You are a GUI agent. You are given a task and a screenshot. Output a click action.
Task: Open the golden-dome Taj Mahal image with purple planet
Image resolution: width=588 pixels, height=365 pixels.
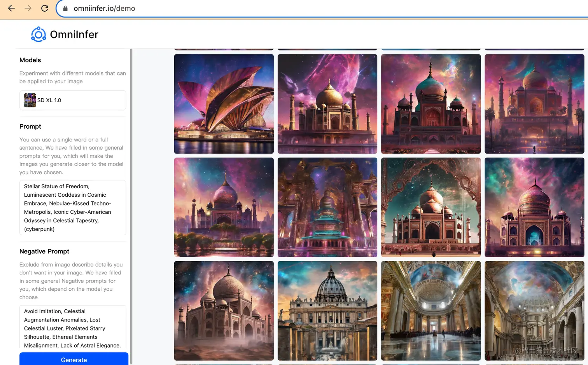[x=327, y=104]
